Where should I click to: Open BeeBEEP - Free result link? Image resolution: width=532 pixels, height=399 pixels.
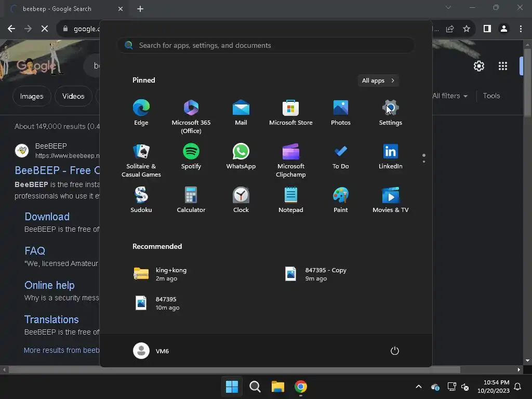click(57, 170)
